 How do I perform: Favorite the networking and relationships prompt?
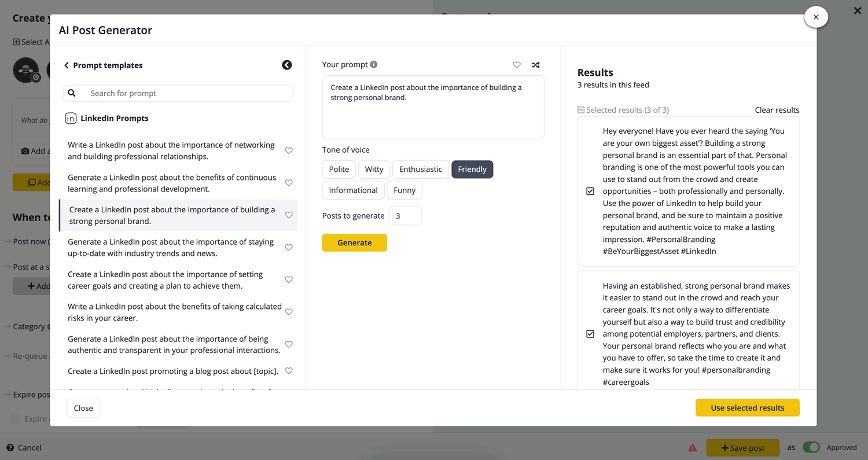[x=289, y=150]
